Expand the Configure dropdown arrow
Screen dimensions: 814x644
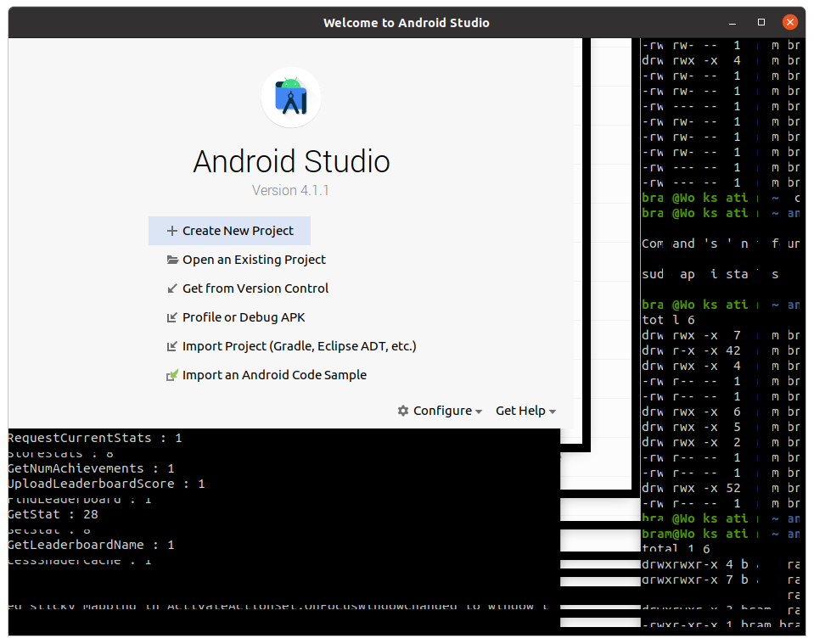click(x=479, y=412)
